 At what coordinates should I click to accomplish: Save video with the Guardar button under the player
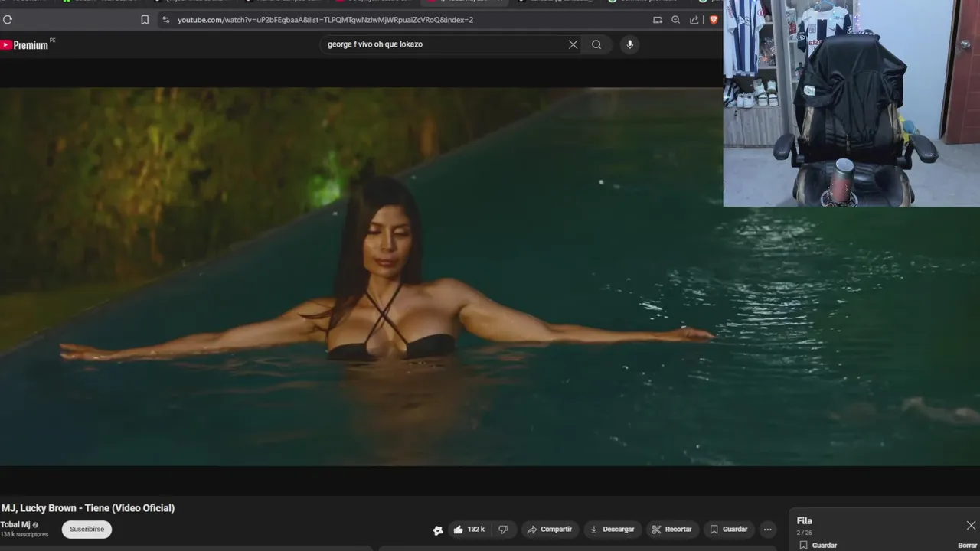point(728,530)
